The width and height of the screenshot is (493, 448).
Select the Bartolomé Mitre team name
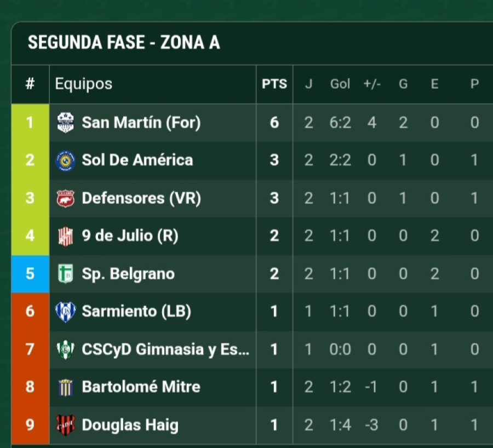[141, 387]
